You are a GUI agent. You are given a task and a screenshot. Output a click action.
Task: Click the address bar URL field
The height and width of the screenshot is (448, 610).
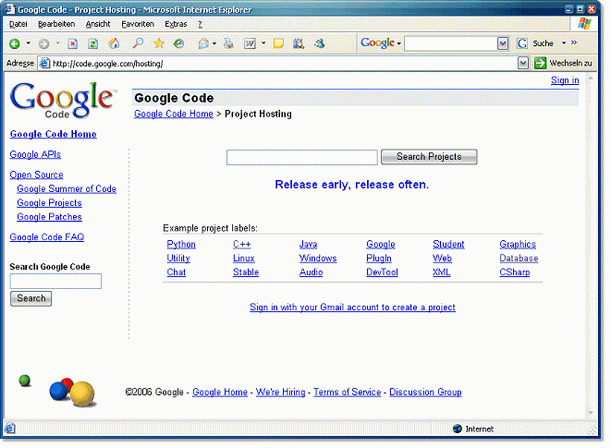tap(284, 63)
